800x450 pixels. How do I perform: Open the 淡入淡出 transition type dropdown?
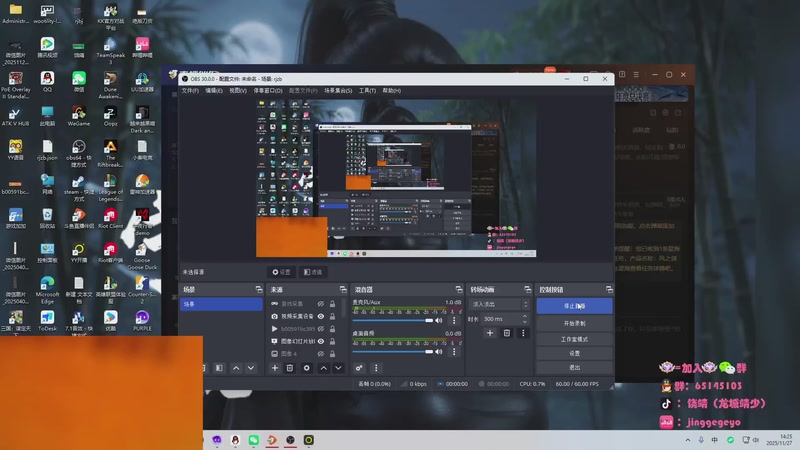point(499,304)
